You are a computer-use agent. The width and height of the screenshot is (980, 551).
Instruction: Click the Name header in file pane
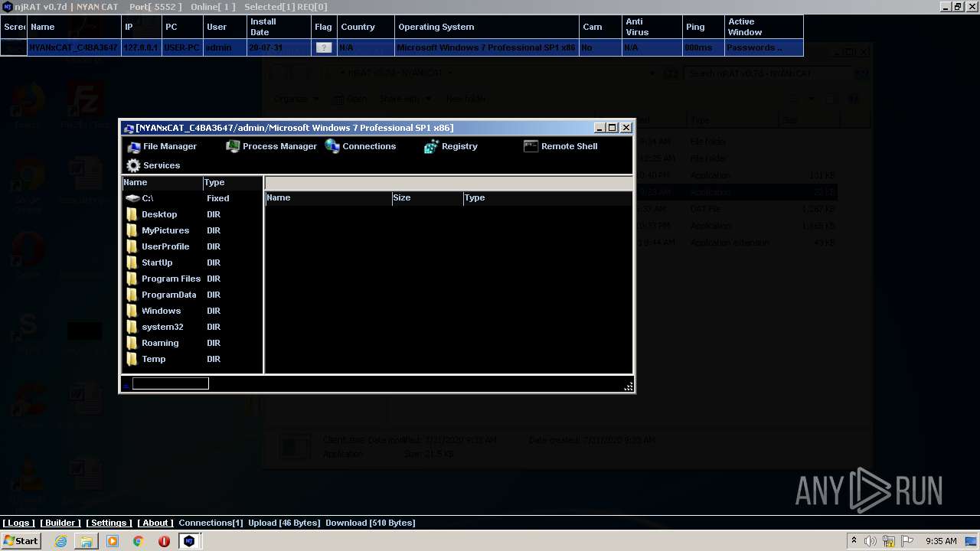[x=328, y=197]
